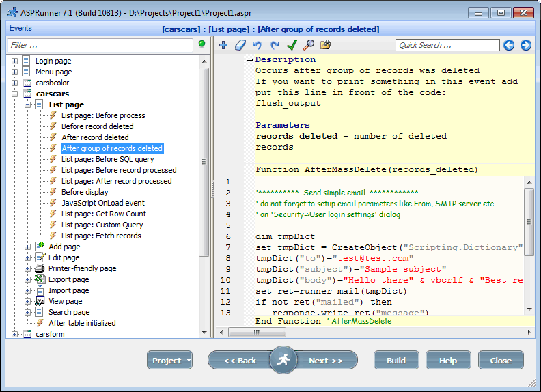Click the events tree vertical scrollbar thumb
This screenshot has width=541, height=392.
coord(204,162)
